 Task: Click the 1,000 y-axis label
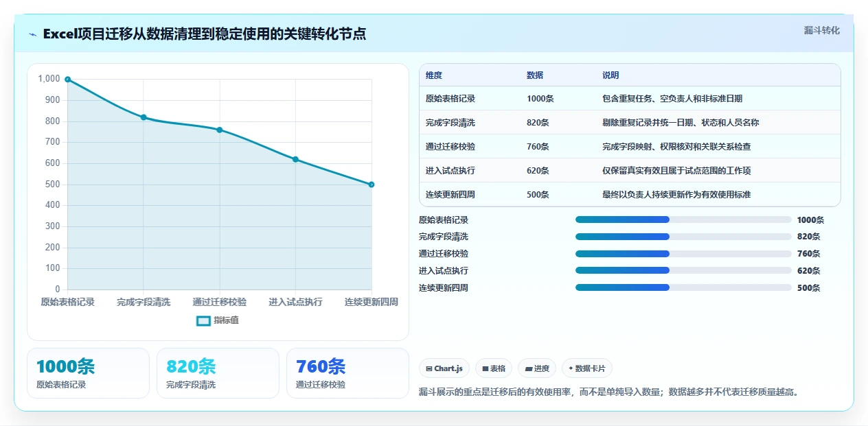coord(49,79)
